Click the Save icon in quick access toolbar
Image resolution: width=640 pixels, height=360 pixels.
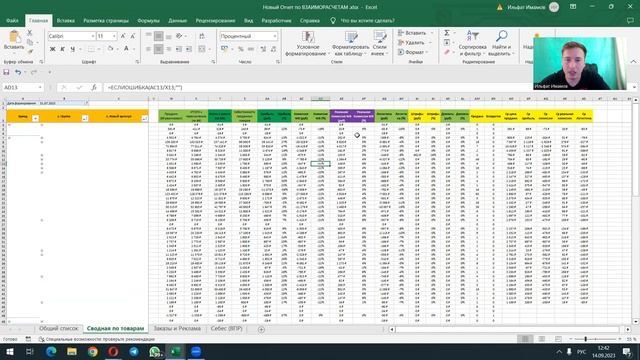(x=6, y=72)
